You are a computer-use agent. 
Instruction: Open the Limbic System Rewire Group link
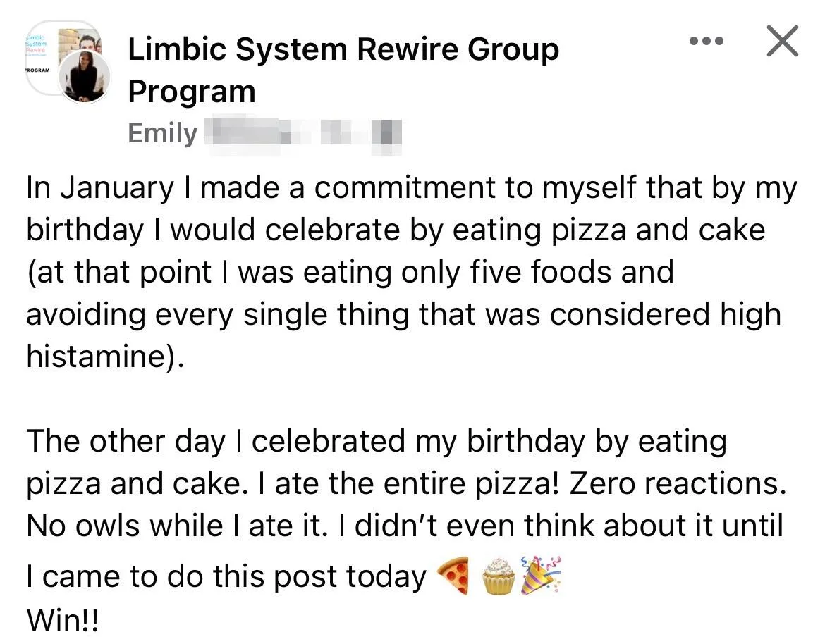click(x=343, y=49)
